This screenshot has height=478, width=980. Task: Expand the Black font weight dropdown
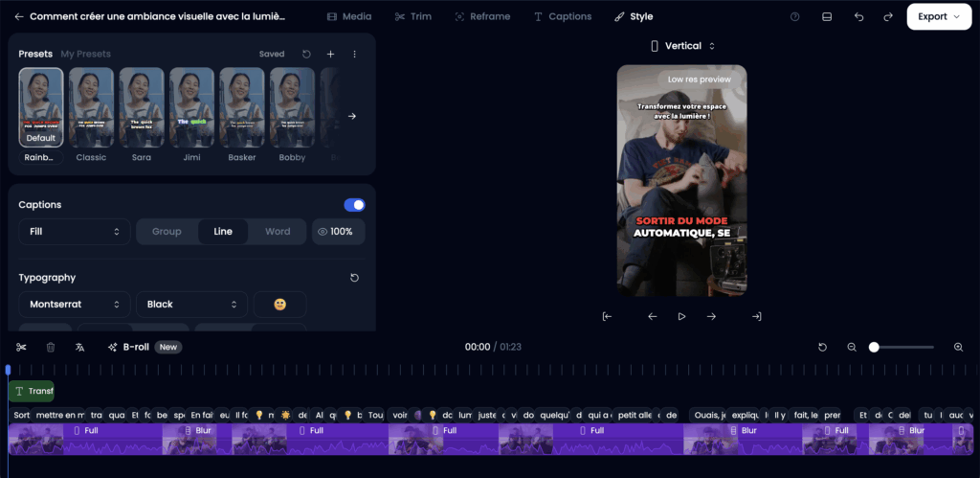pyautogui.click(x=191, y=304)
